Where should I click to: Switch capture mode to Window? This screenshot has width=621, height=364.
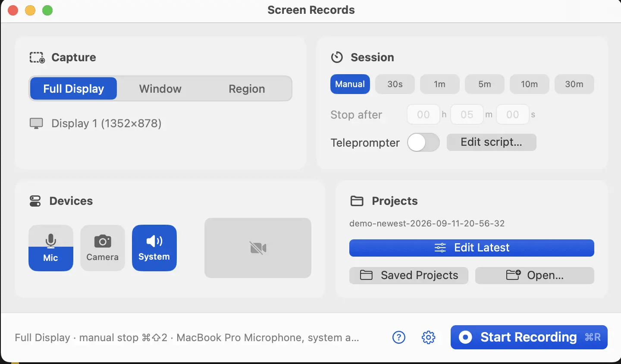tap(160, 88)
